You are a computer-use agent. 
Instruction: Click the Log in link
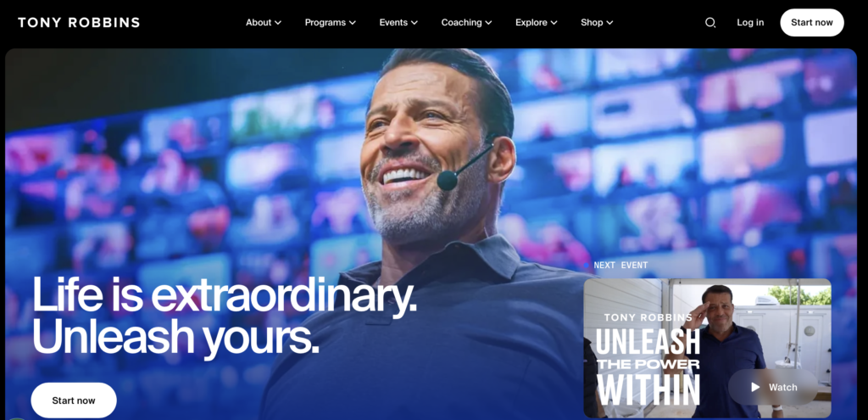click(x=750, y=23)
